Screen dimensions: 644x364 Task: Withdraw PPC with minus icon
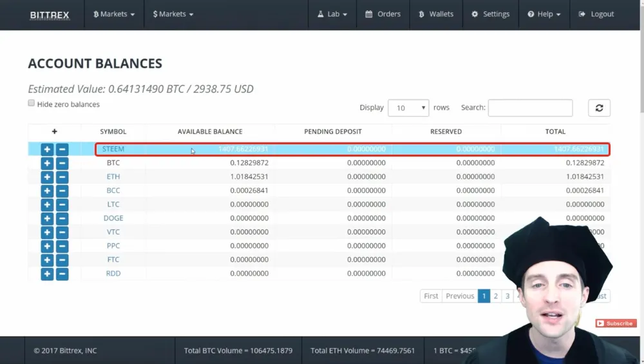coord(62,246)
